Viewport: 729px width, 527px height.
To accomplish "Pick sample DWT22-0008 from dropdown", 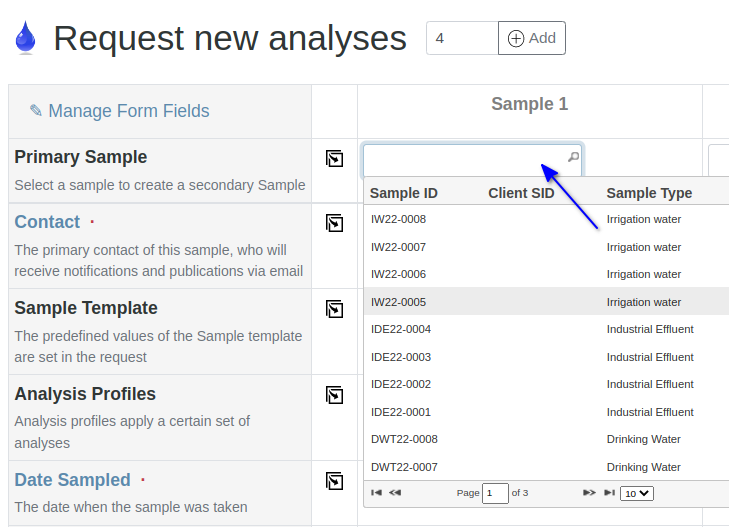I will 404,439.
